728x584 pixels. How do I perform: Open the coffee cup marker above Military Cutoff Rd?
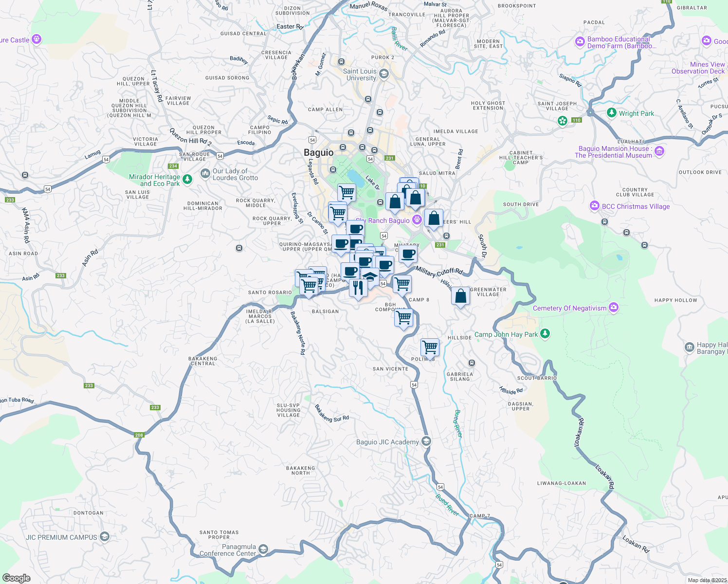point(408,254)
